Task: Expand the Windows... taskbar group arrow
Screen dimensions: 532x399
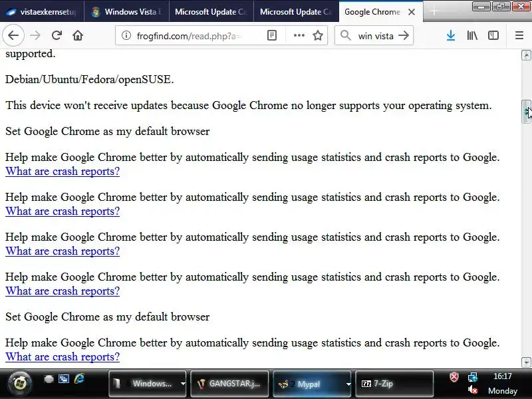Action: [x=183, y=384]
